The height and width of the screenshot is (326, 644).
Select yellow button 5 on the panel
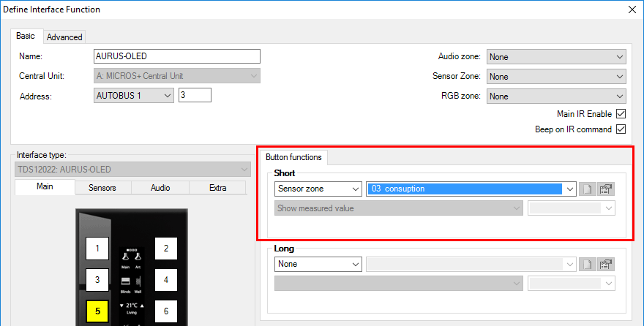coord(97,311)
